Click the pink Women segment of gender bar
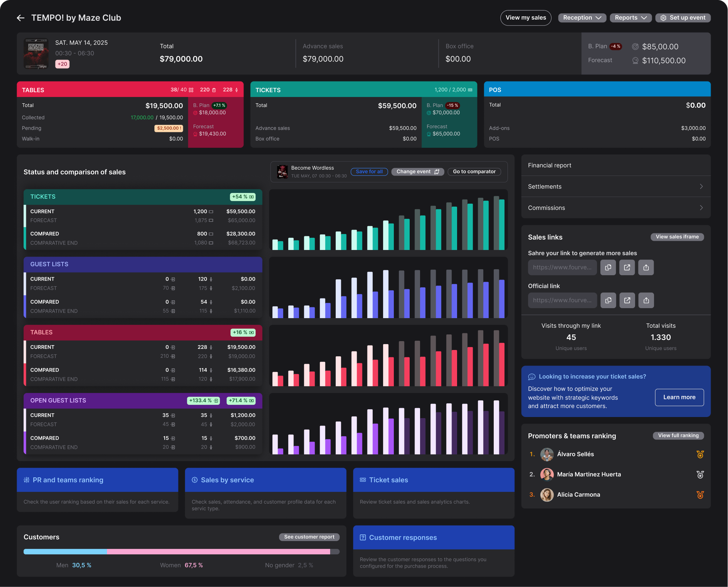 (x=218, y=552)
